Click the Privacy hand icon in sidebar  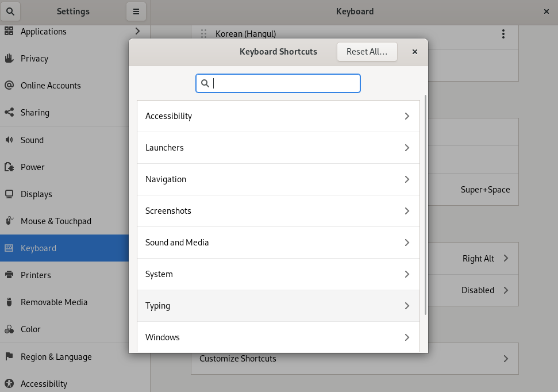(9, 59)
